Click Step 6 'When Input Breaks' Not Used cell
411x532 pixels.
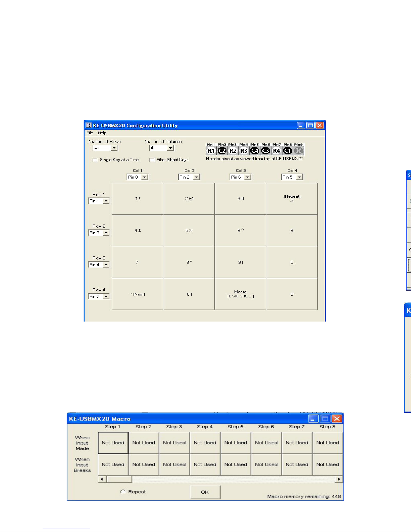(x=266, y=465)
